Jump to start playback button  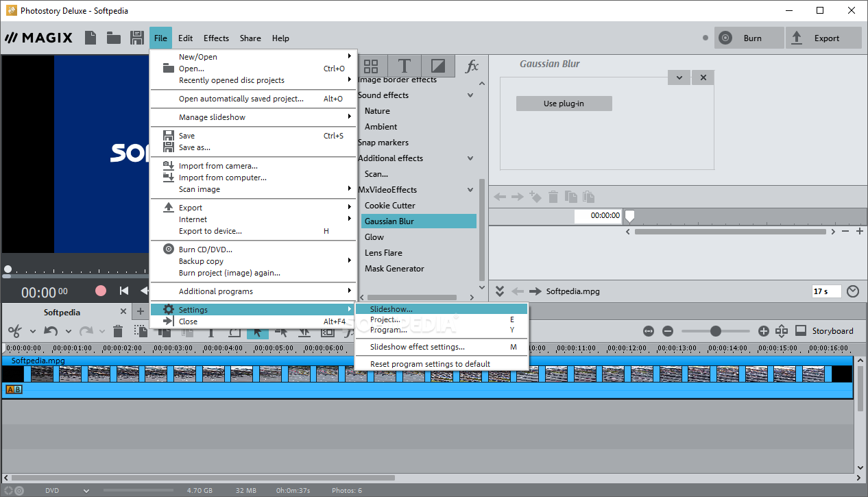pos(124,291)
